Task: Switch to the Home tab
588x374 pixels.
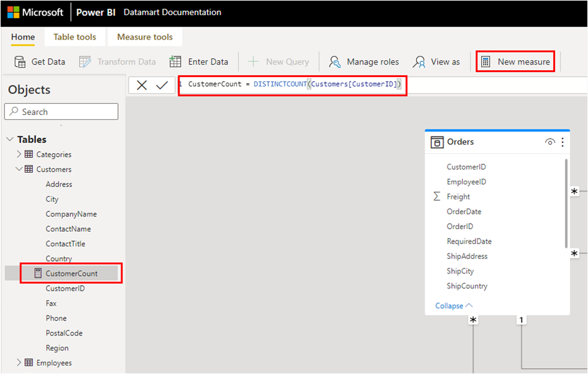Action: pos(23,37)
